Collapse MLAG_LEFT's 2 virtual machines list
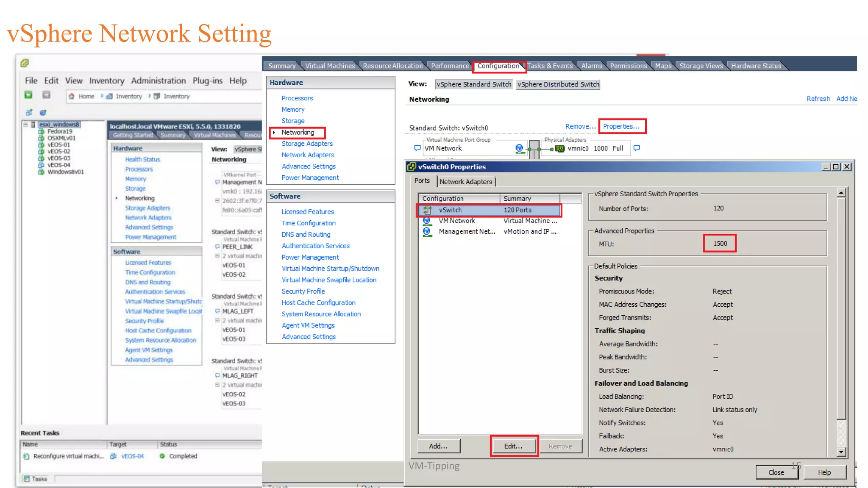The width and height of the screenshot is (868, 488). pyautogui.click(x=217, y=320)
